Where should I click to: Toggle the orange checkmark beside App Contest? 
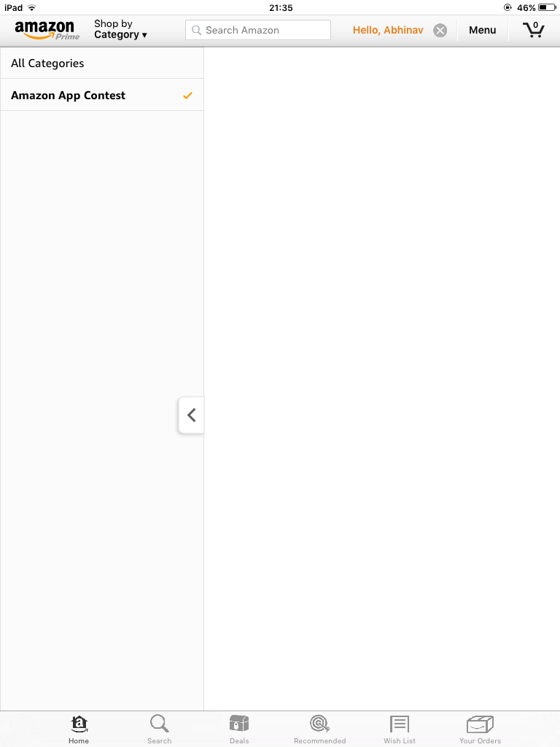[187, 96]
